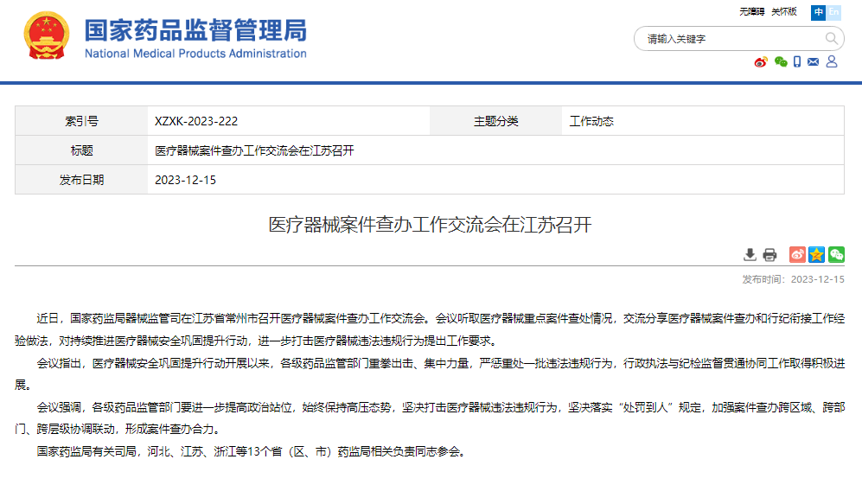Share article to QQ Zone star icon

click(816, 254)
